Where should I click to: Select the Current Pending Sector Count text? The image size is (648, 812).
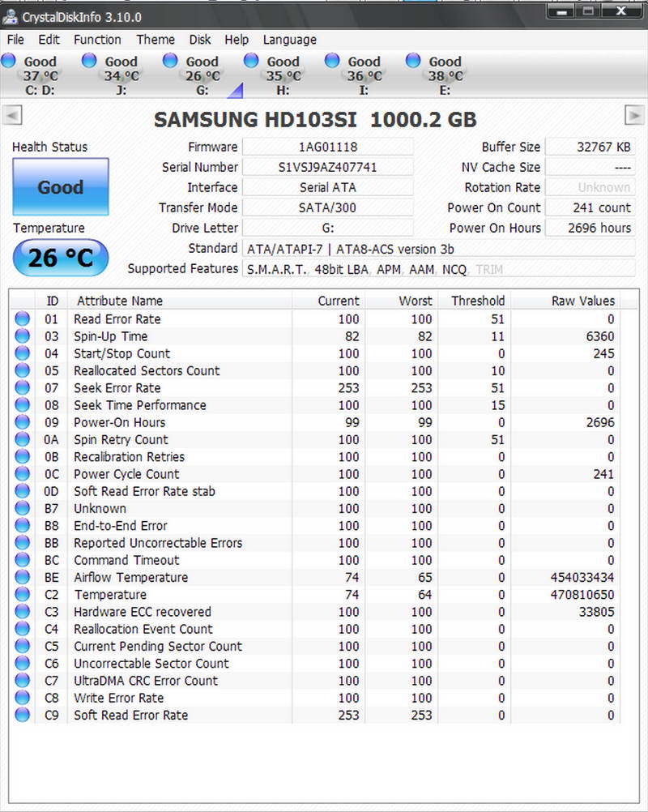coord(158,647)
